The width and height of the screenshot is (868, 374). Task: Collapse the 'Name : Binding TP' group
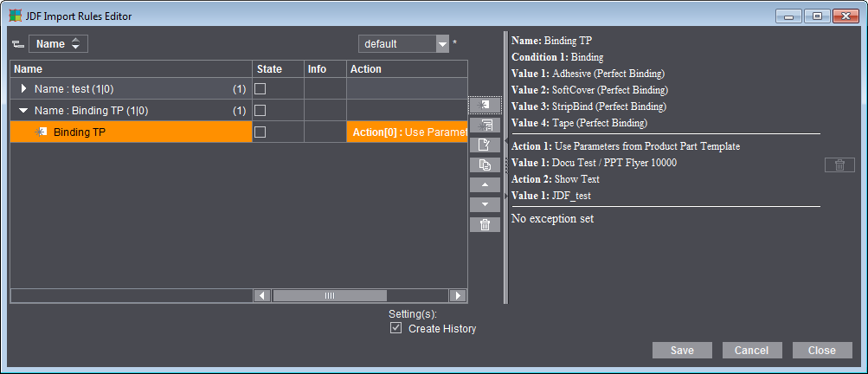coord(23,111)
